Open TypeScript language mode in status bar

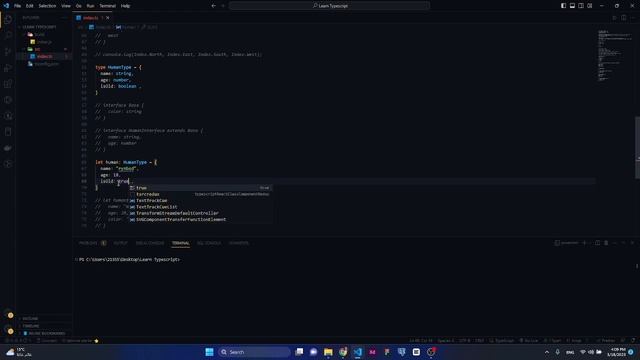(x=504, y=340)
